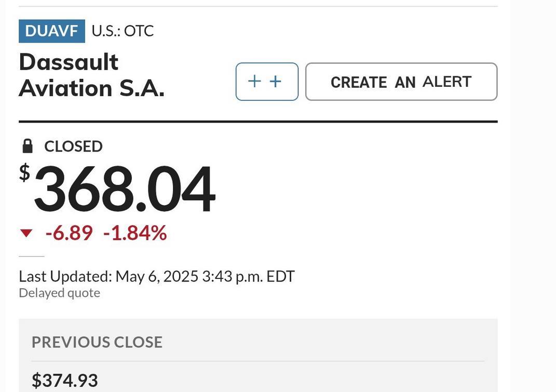The height and width of the screenshot is (392, 556).
Task: Click the gray Previous Close panel
Action: (x=258, y=355)
